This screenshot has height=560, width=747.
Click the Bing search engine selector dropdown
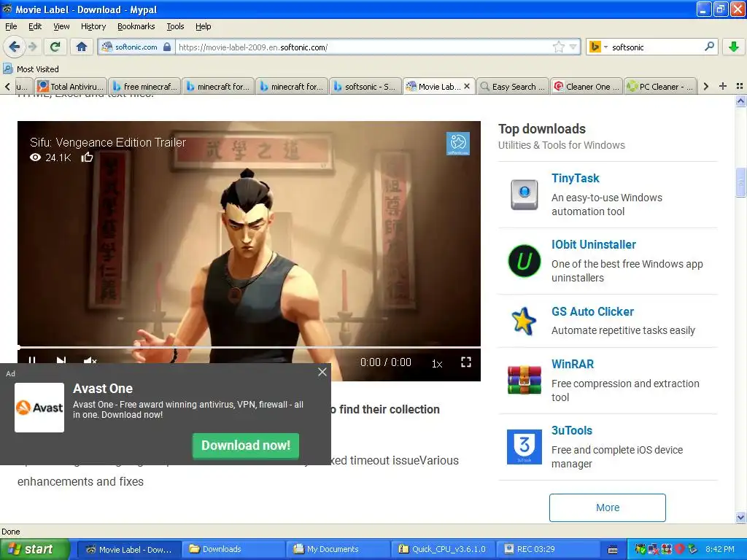pyautogui.click(x=598, y=47)
